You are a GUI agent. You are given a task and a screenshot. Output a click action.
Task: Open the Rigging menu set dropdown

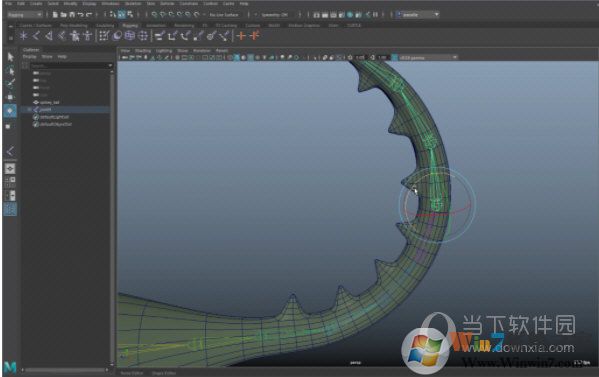[25, 15]
